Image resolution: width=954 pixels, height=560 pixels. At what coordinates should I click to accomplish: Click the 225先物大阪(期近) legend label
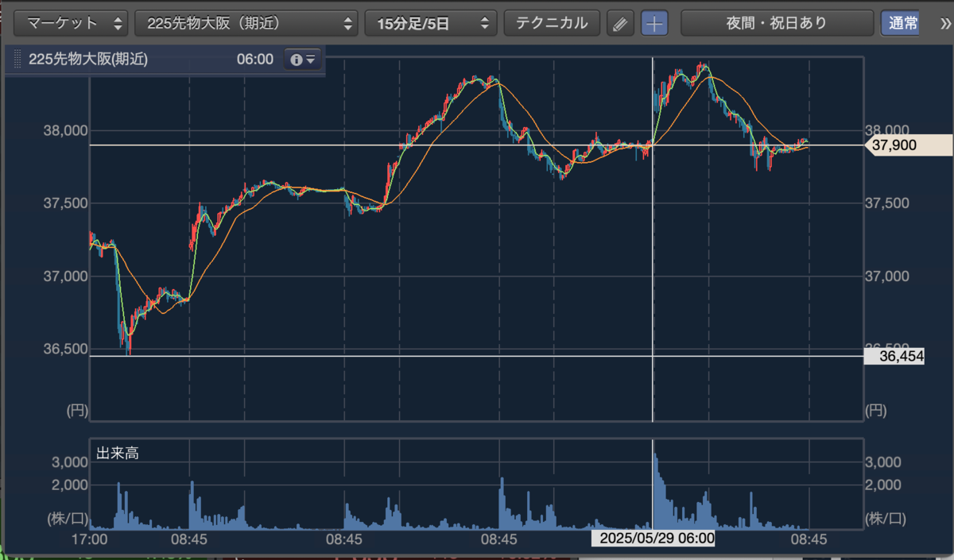[88, 60]
